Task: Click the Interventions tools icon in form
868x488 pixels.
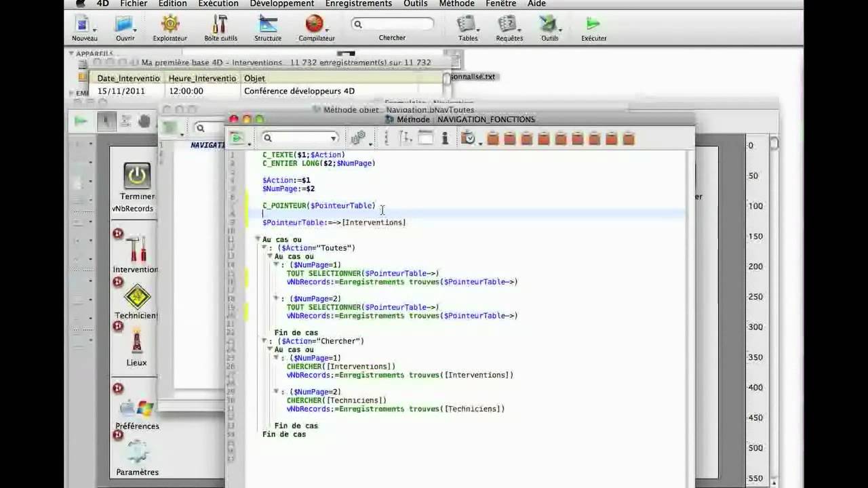Action: pos(136,249)
